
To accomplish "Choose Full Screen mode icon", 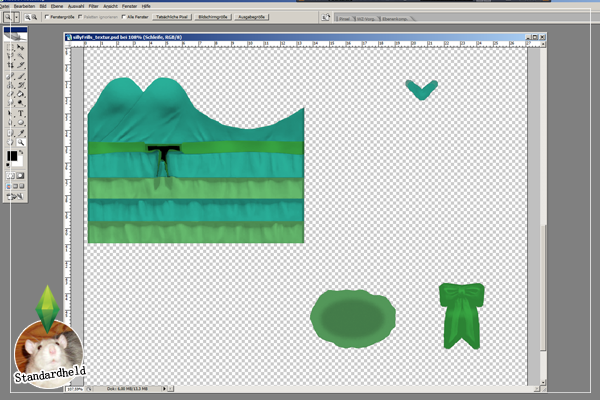I will click(x=22, y=186).
